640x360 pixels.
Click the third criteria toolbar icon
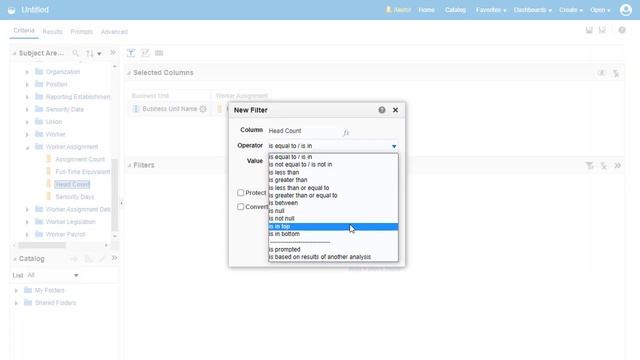(x=159, y=53)
